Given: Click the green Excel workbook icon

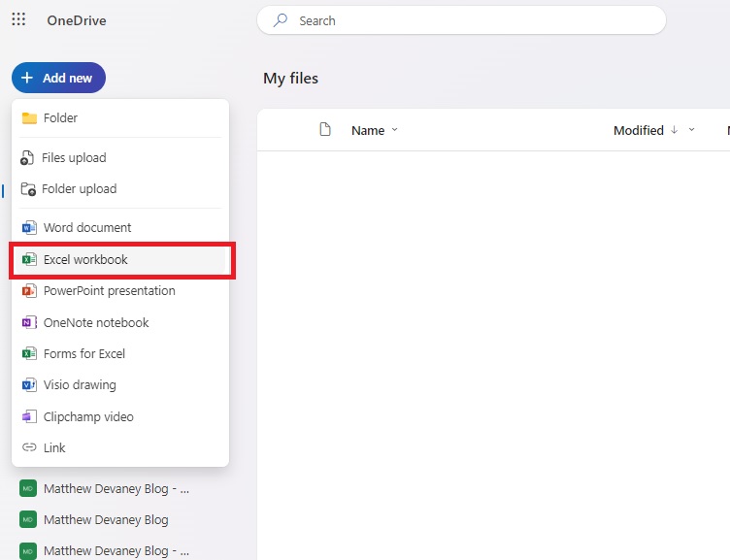Looking at the screenshot, I should (x=29, y=259).
